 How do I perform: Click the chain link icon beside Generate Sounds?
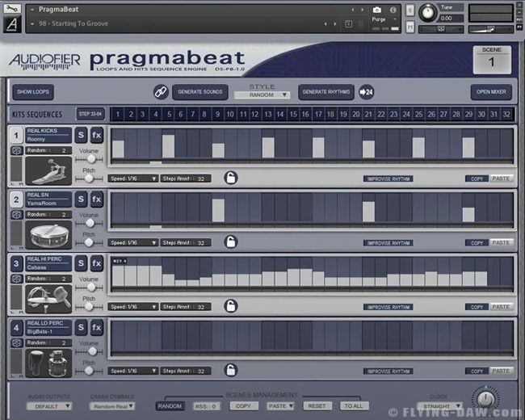161,92
